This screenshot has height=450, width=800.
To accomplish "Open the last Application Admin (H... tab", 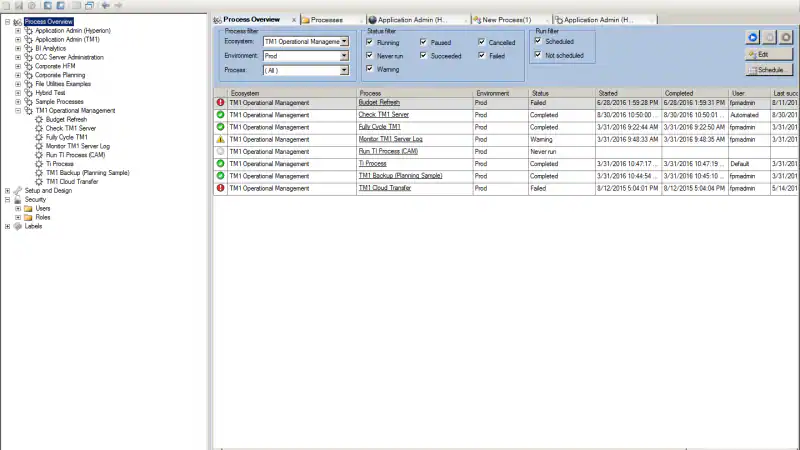I will (x=605, y=20).
